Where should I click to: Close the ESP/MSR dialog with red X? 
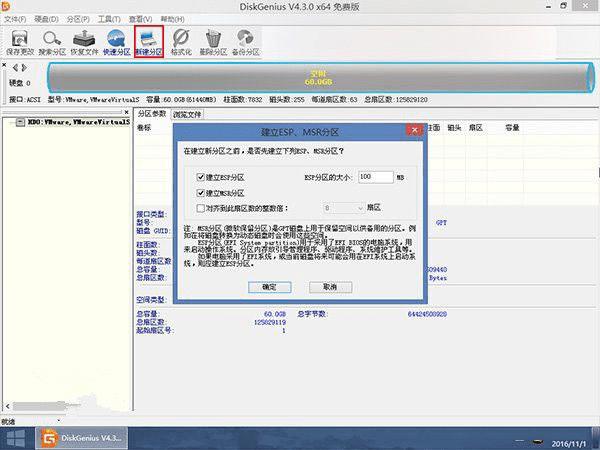(414, 130)
